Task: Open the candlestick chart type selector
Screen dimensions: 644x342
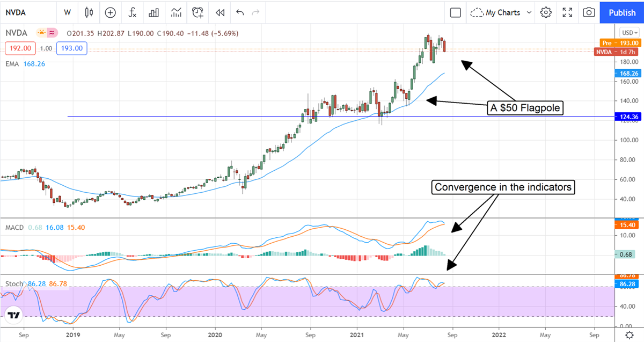Action: tap(89, 12)
